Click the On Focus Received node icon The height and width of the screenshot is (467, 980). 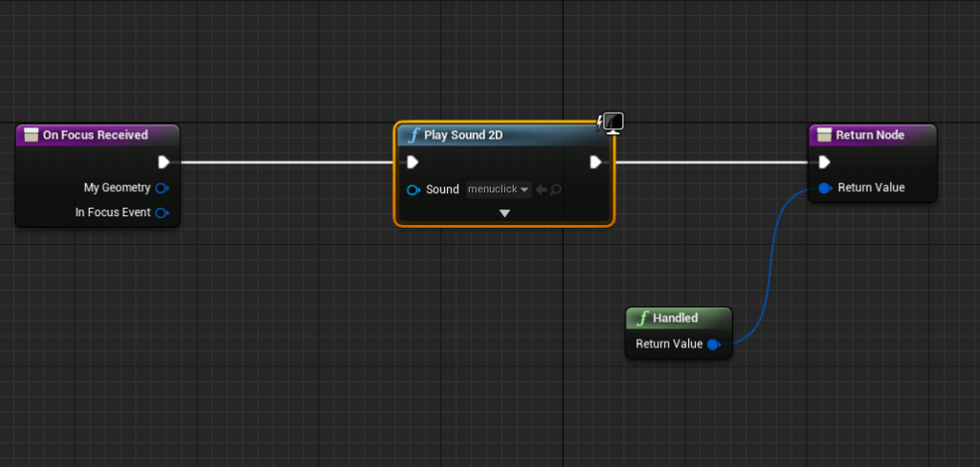click(31, 135)
